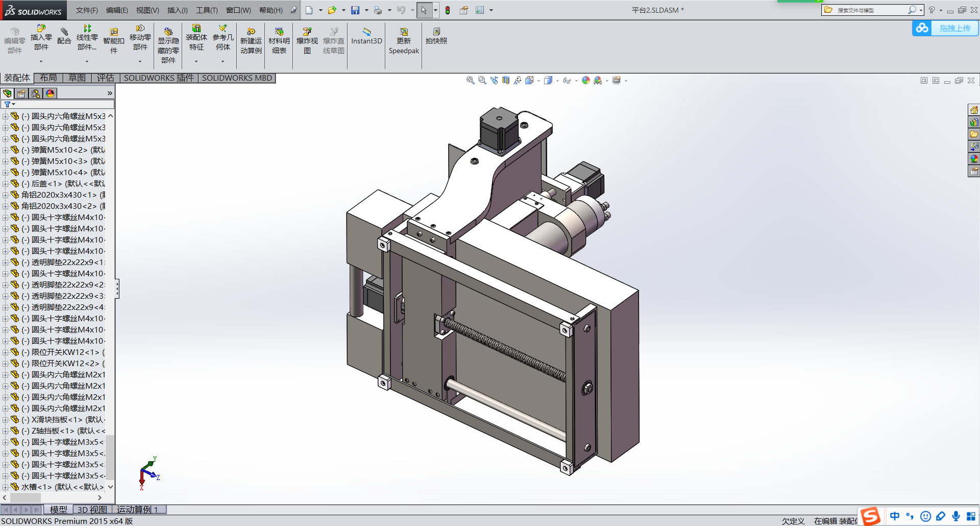
Task: Click Dynamic Annotation Views icon
Action: (x=518, y=80)
